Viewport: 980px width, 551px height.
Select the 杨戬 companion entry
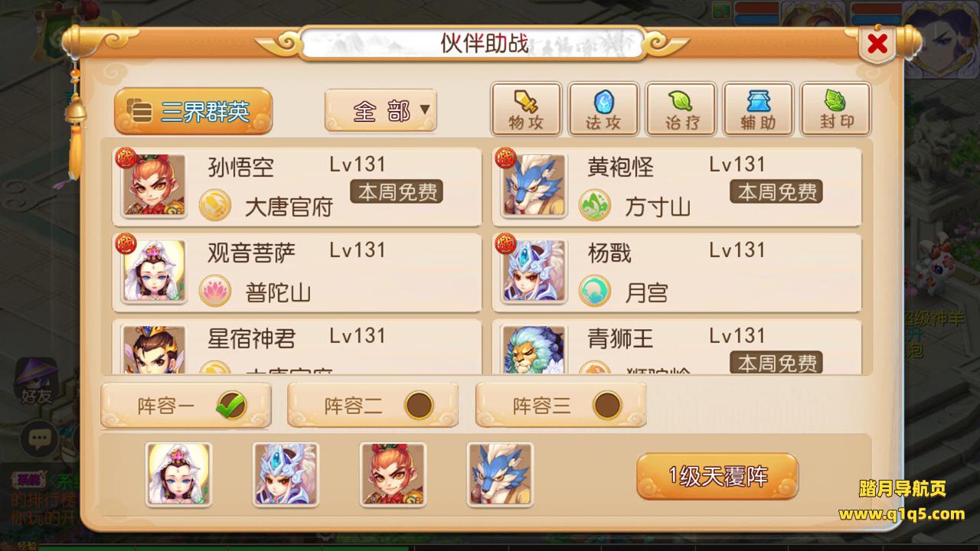coord(677,272)
